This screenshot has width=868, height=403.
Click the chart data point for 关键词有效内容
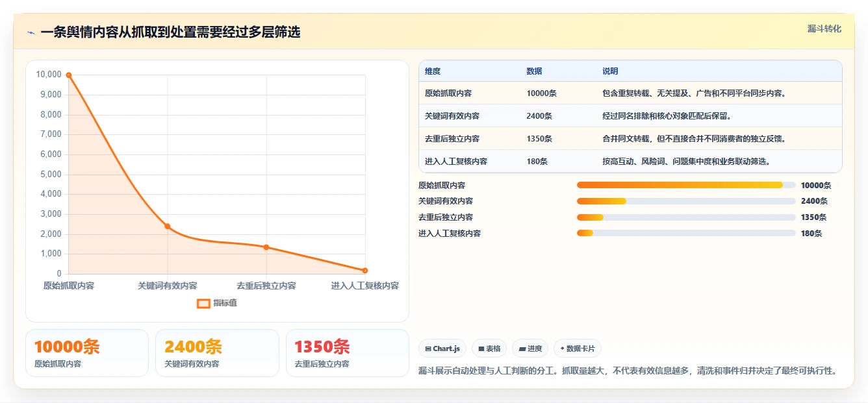(168, 226)
